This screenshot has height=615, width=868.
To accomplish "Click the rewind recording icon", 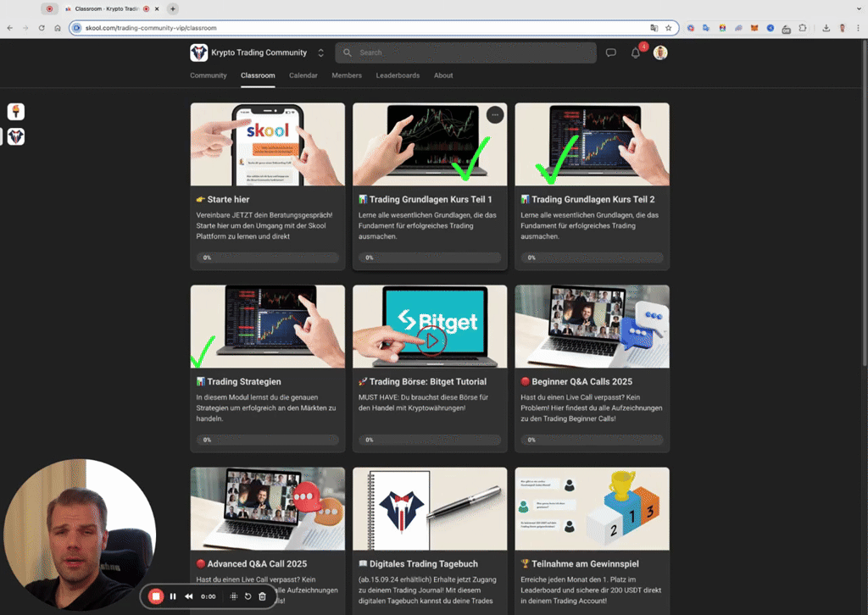I will [189, 596].
